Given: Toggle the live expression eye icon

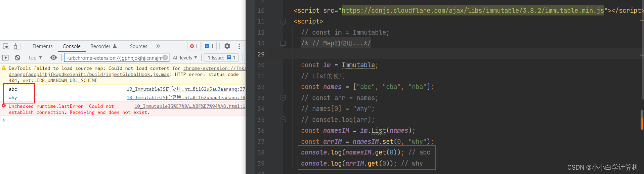Looking at the screenshot, I should click(53, 58).
